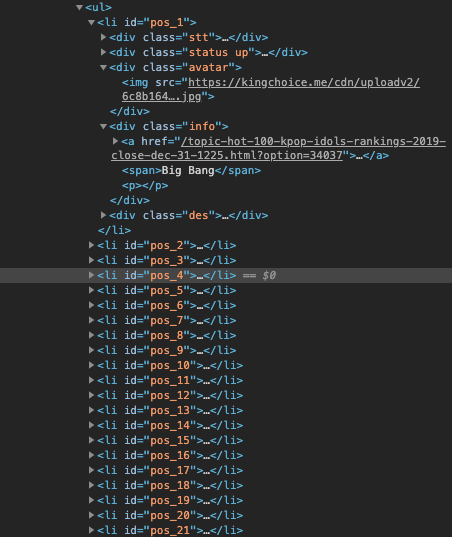Select the li id pos_18 row text
Image resolution: width=452 pixels, height=537 pixels.
[170, 485]
